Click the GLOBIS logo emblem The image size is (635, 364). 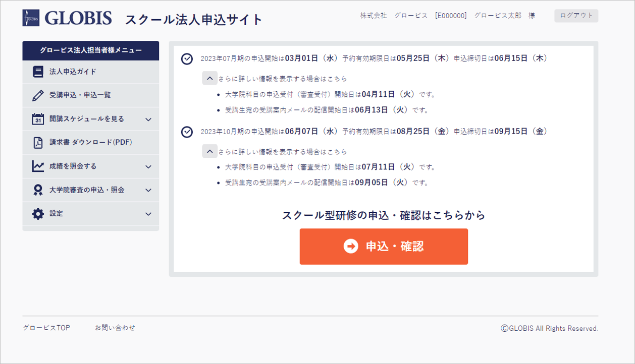[31, 18]
